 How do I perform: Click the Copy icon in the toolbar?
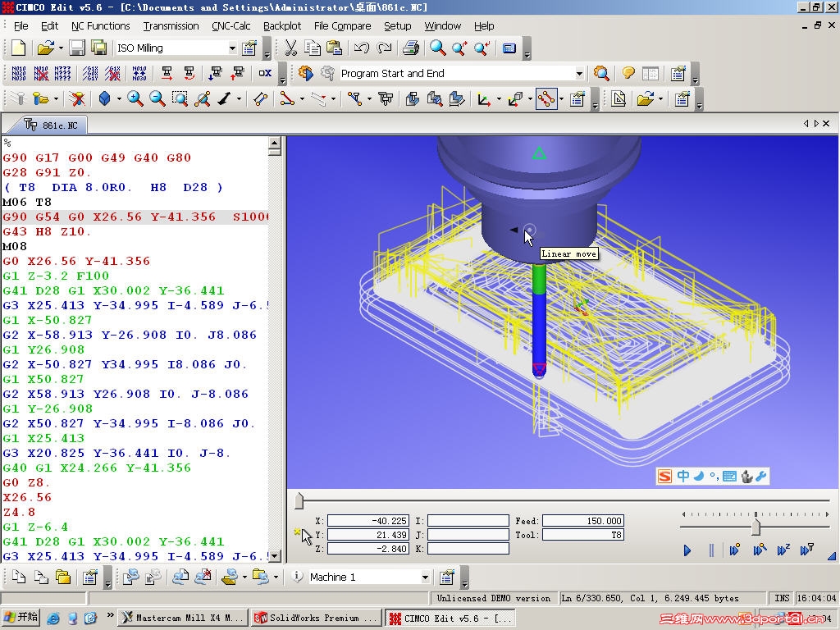pos(313,48)
